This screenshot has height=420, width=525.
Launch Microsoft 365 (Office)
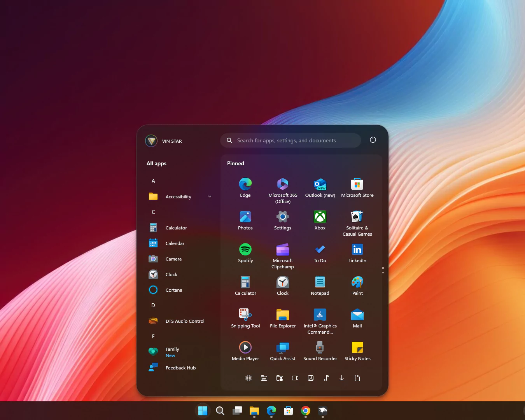tap(283, 191)
